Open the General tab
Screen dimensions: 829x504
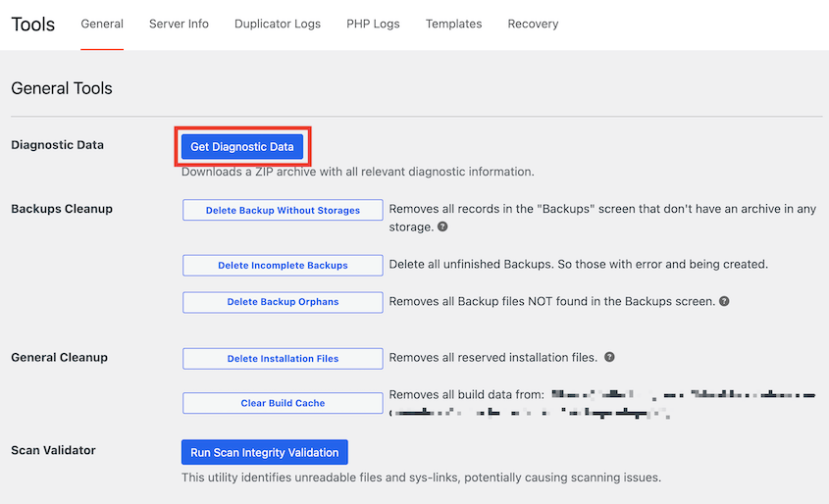[102, 24]
